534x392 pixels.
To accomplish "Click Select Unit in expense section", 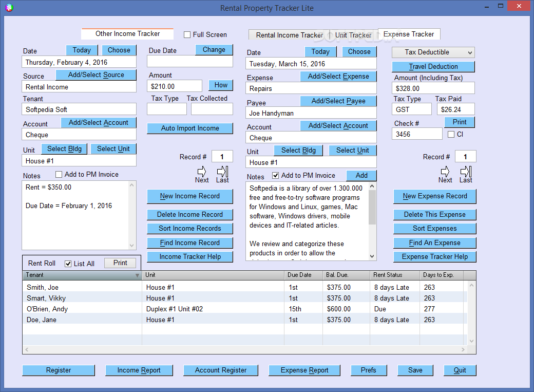I will tap(352, 151).
